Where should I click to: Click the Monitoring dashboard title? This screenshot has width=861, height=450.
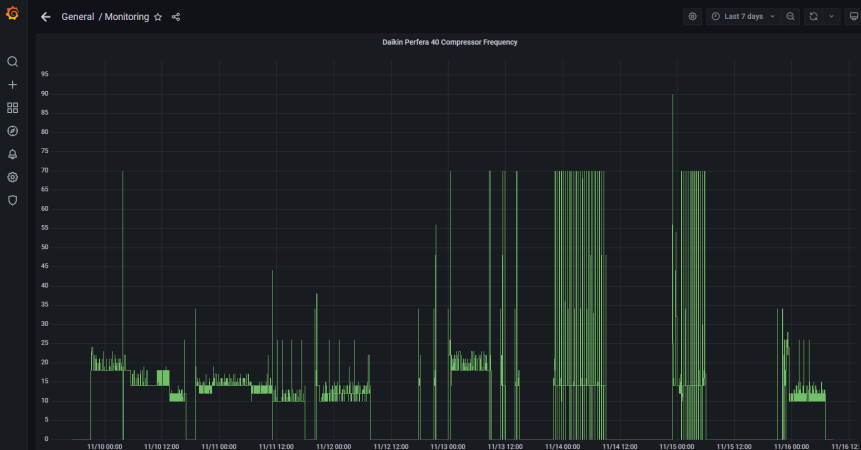pos(126,17)
